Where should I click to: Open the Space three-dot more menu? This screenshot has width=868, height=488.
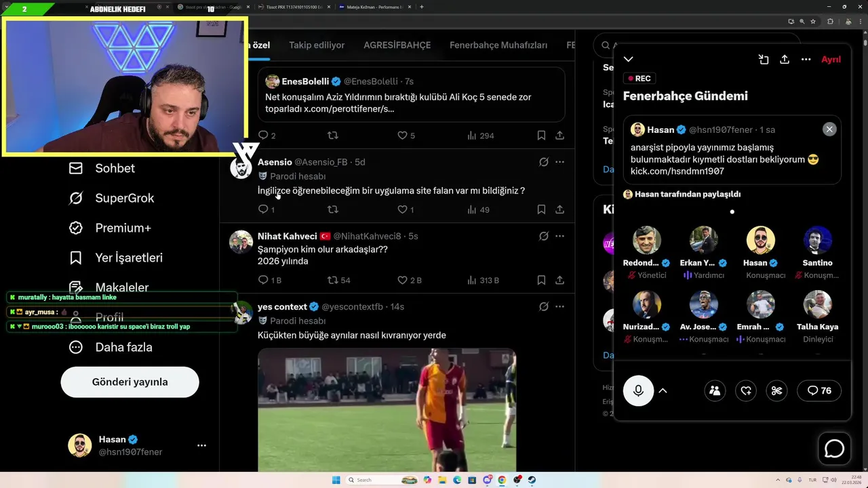(806, 60)
